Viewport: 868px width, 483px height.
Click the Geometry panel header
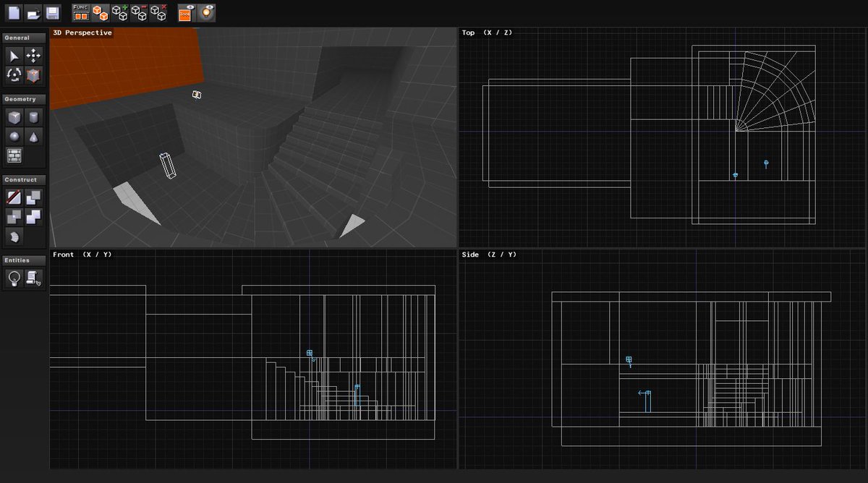click(x=24, y=99)
